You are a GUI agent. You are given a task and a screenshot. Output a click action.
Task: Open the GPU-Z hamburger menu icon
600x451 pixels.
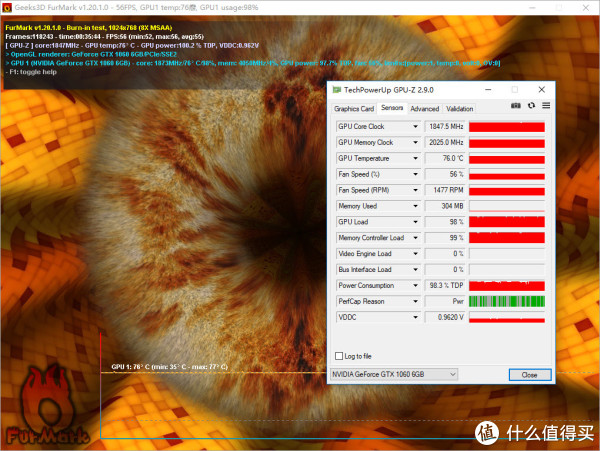[546, 107]
